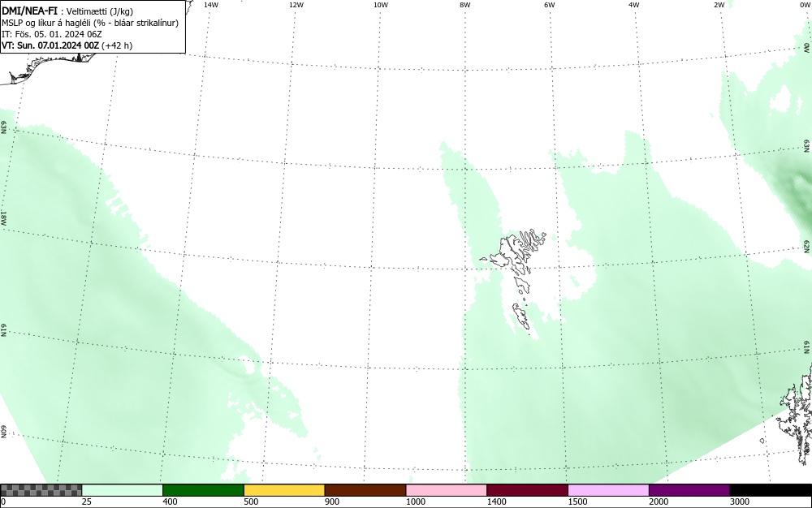
Task: Click the DMI/NEA-FI title text
Action: click(x=29, y=11)
